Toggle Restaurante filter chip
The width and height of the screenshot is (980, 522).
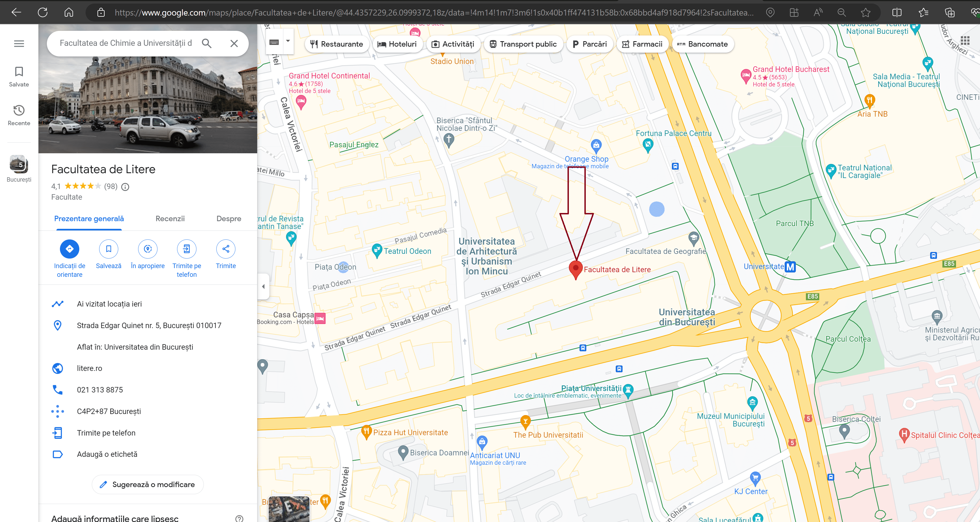pyautogui.click(x=337, y=44)
